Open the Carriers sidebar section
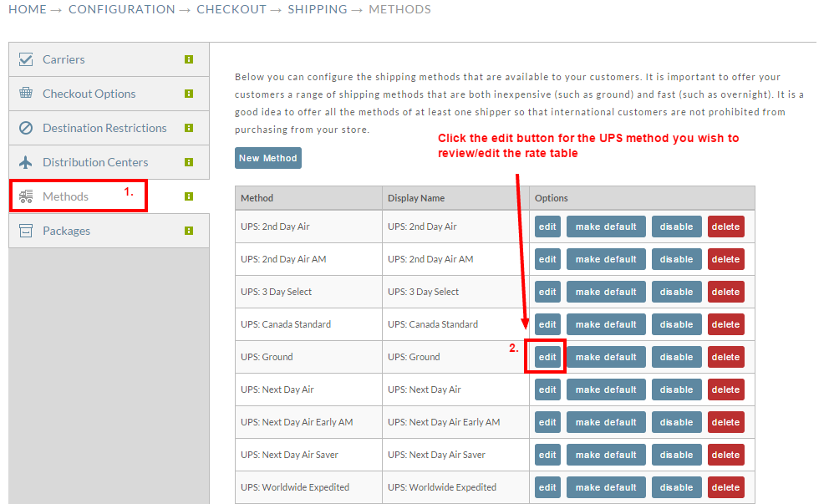The image size is (829, 504). pos(109,59)
